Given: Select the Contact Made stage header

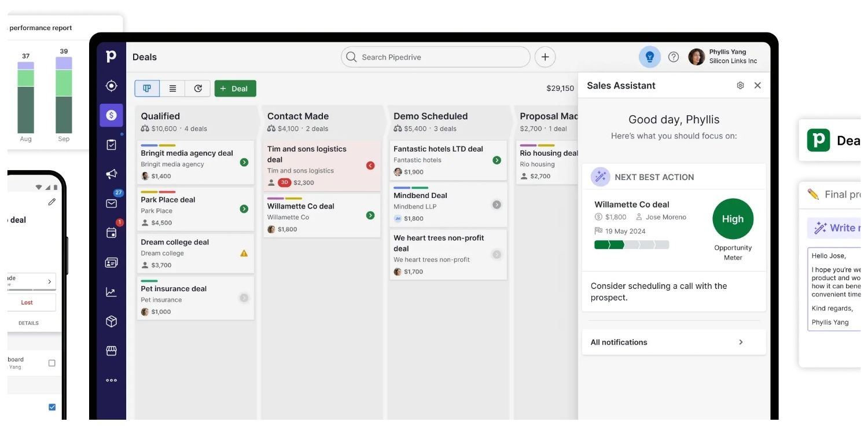Looking at the screenshot, I should pos(322,122).
